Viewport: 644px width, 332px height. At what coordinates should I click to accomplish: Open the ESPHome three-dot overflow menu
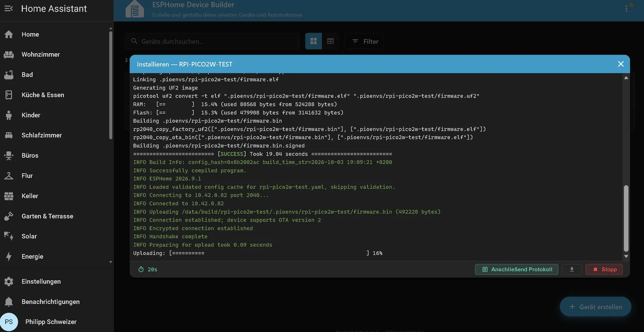click(626, 8)
